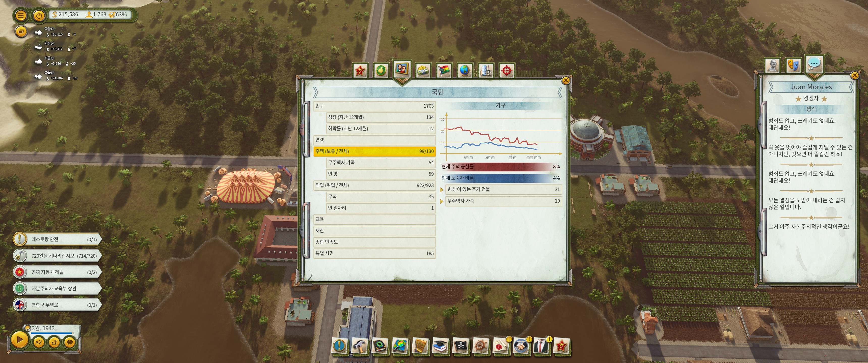The height and width of the screenshot is (363, 868).
Task: Open the handshake diplomacy menu
Action: (x=520, y=346)
